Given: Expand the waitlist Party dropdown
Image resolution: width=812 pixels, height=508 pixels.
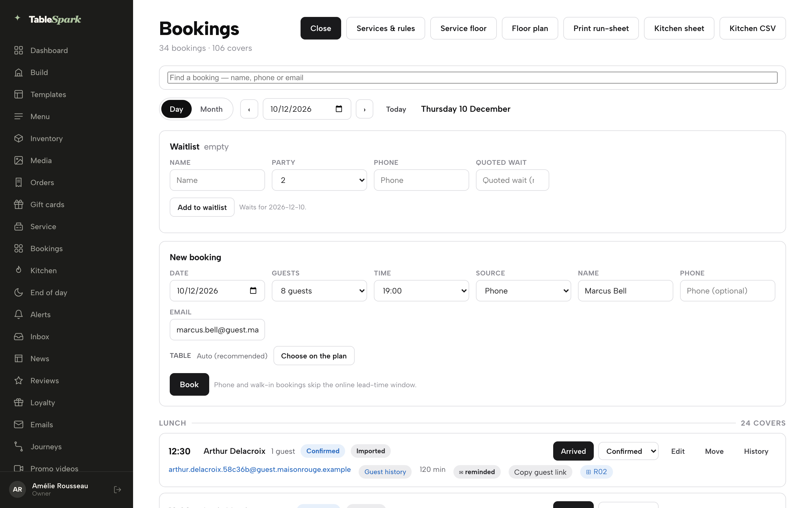Looking at the screenshot, I should (x=319, y=180).
